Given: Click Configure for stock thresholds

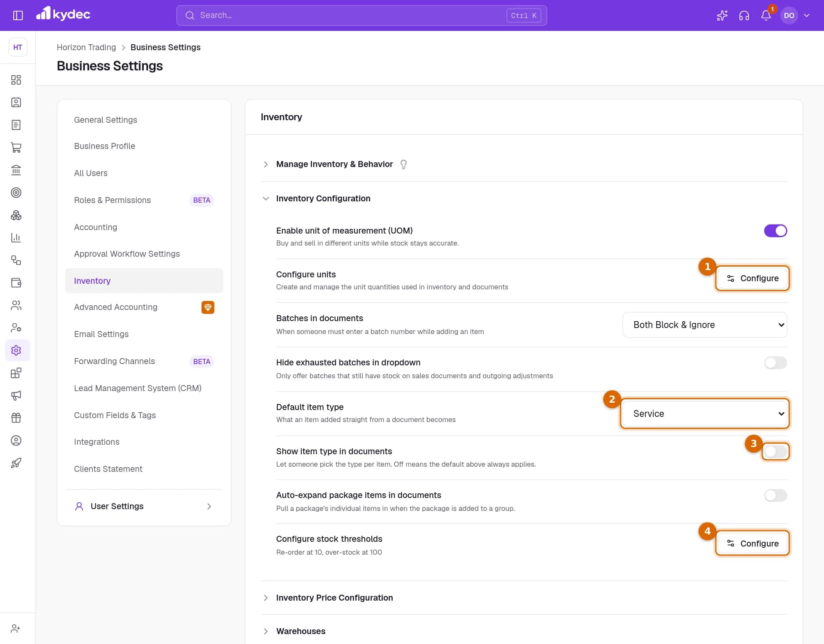Looking at the screenshot, I should pyautogui.click(x=752, y=544).
